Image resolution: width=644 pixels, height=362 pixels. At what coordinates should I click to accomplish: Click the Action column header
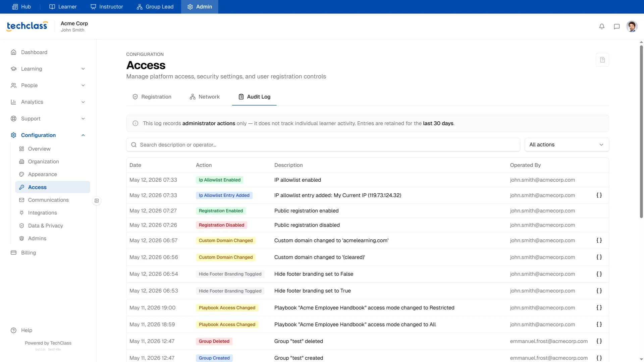click(204, 165)
